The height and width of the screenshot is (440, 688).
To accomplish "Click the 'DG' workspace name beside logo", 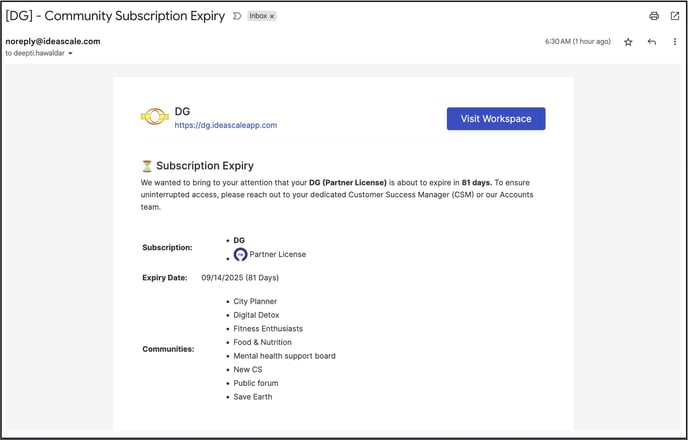I will (x=182, y=111).
